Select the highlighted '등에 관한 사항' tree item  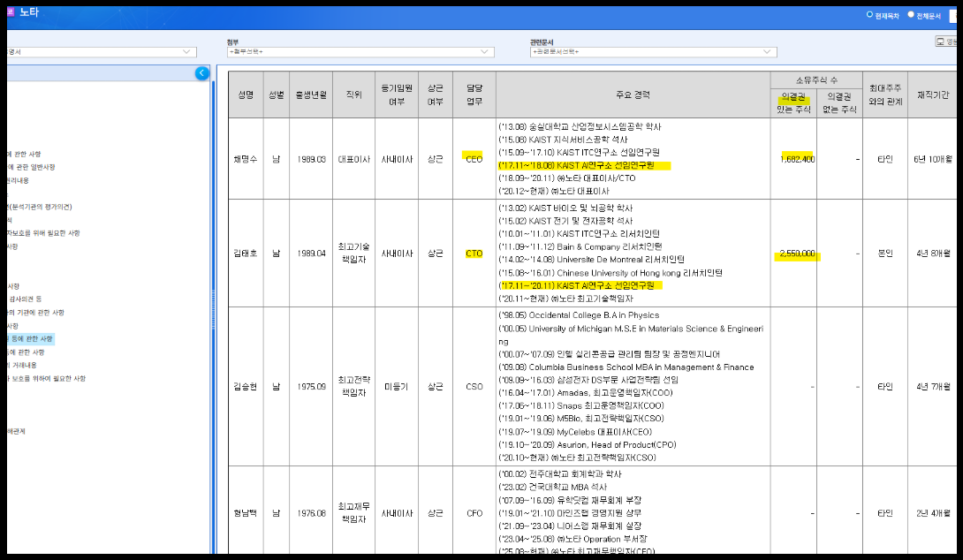[31, 339]
